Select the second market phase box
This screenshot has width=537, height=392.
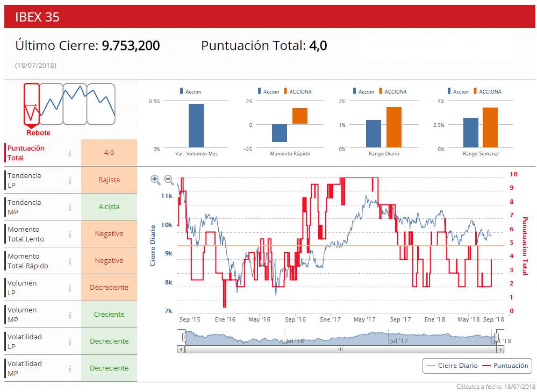pos(52,104)
